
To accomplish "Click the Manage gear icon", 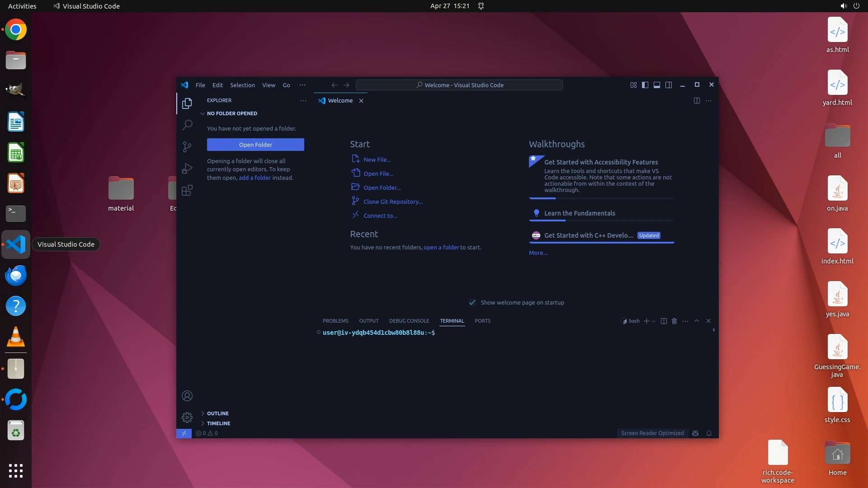I will click(187, 417).
